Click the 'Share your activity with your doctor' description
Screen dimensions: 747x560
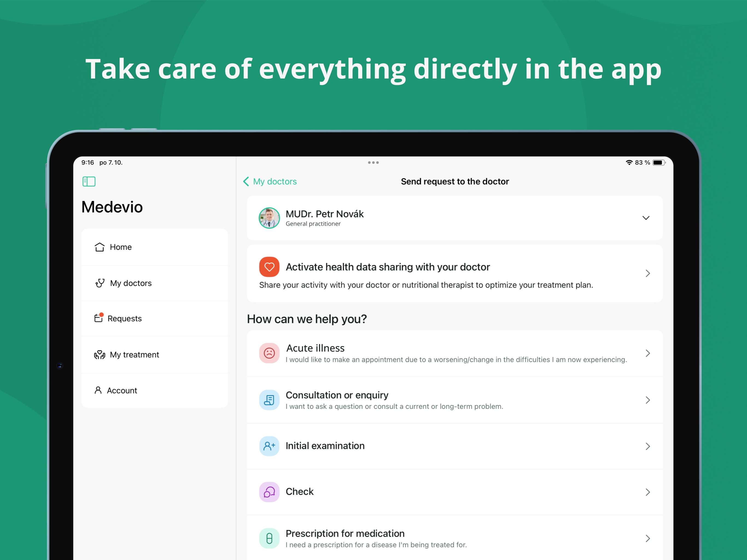[426, 285]
